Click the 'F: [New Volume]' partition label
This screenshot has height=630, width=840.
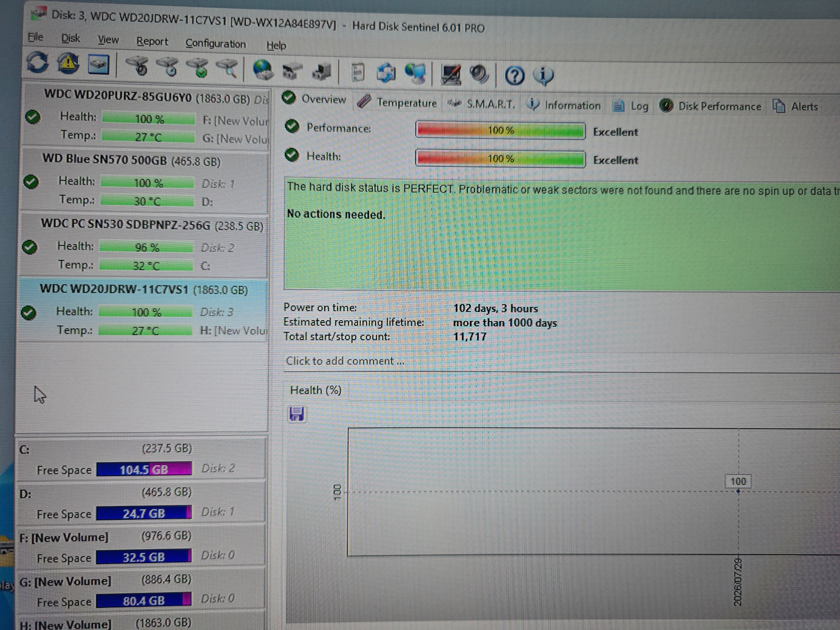(x=64, y=537)
